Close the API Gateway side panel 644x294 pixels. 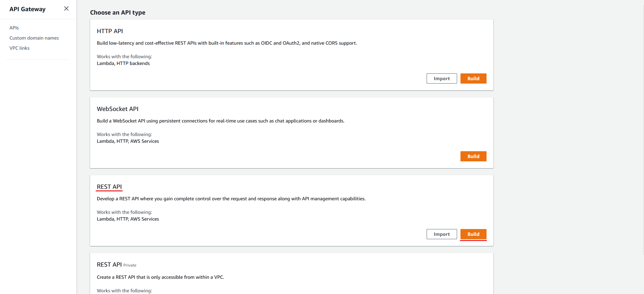(x=66, y=8)
